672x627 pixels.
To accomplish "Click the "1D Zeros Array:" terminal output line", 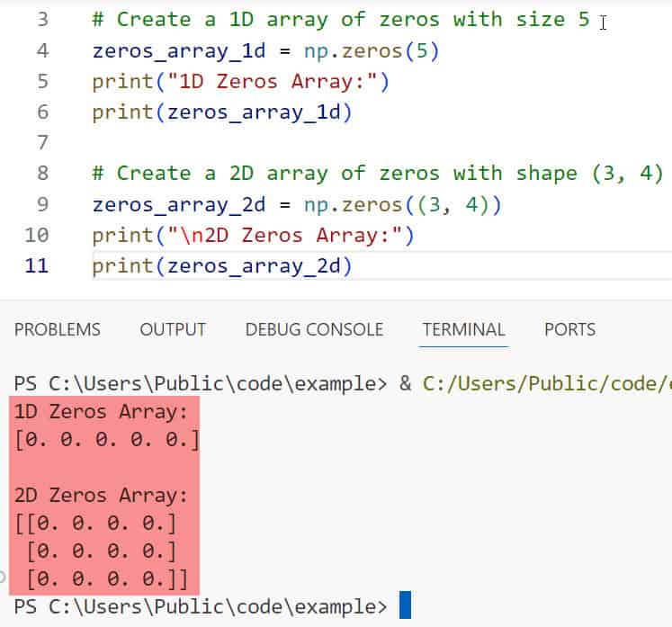I will pyautogui.click(x=101, y=413).
